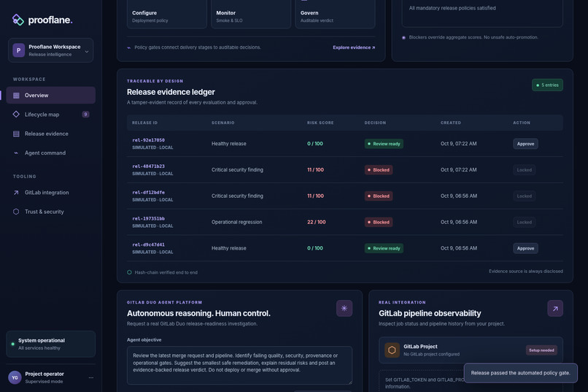Click the green System operational dot
588x392 pixels.
click(12, 344)
